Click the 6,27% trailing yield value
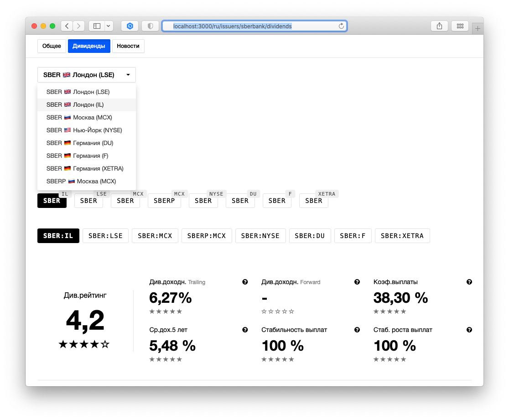This screenshot has height=420, width=509. click(x=171, y=298)
